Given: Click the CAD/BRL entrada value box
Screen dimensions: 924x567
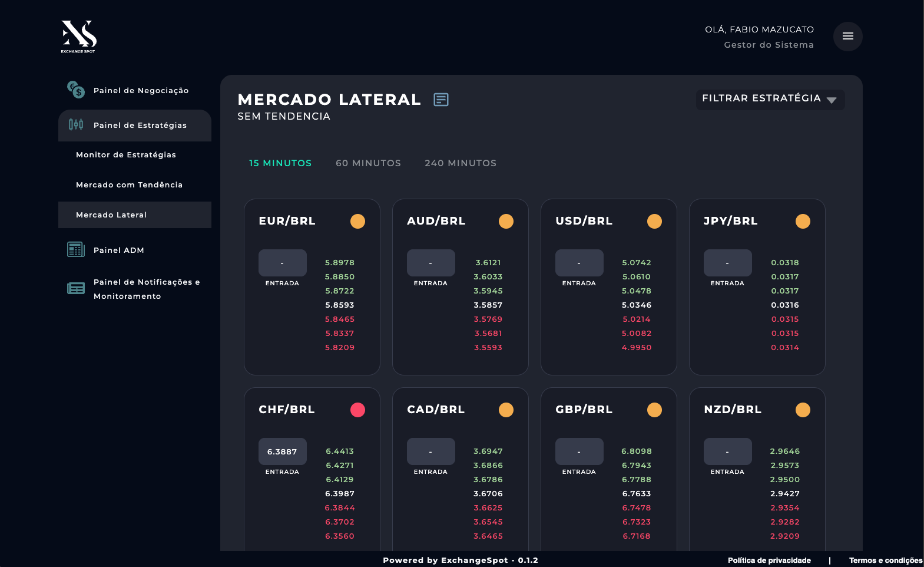Looking at the screenshot, I should pyautogui.click(x=431, y=451).
